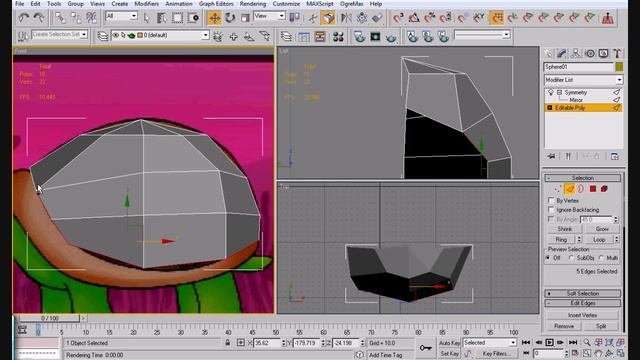Open the Material Editor spheres icon

(338, 37)
